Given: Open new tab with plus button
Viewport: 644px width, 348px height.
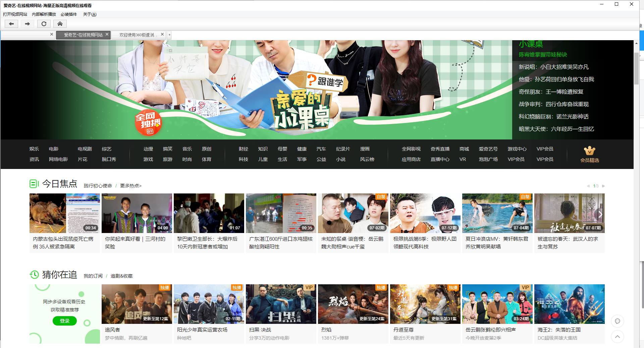Looking at the screenshot, I should [x=169, y=35].
